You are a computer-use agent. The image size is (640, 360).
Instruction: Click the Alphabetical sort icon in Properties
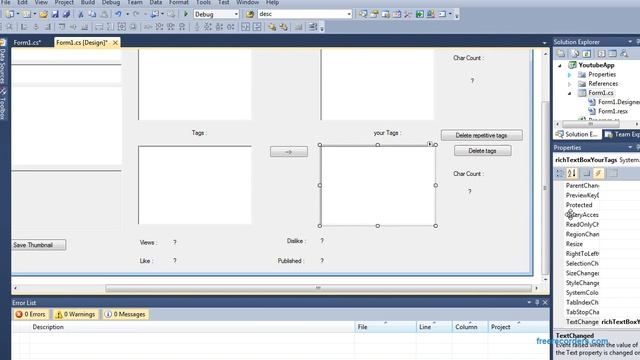[x=572, y=173]
